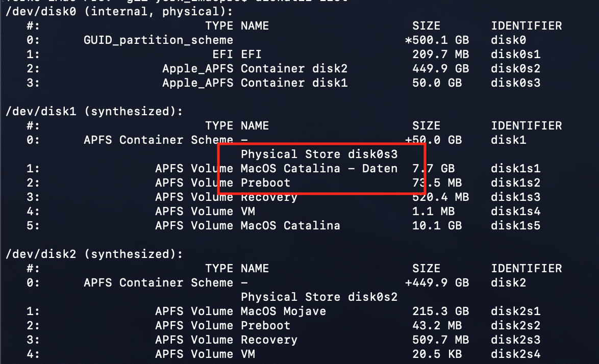Select the GUID_partition_scheme type text

tap(158, 40)
